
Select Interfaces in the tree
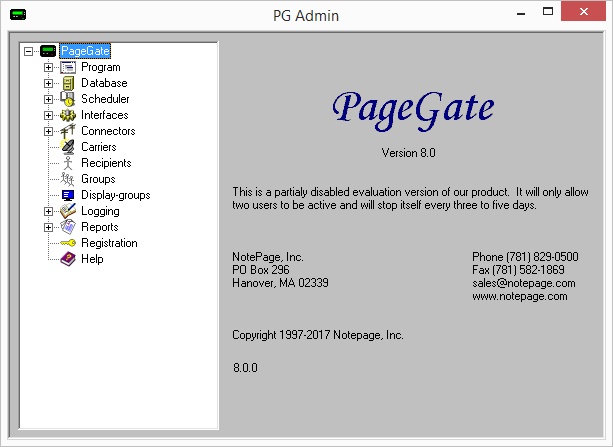point(105,115)
